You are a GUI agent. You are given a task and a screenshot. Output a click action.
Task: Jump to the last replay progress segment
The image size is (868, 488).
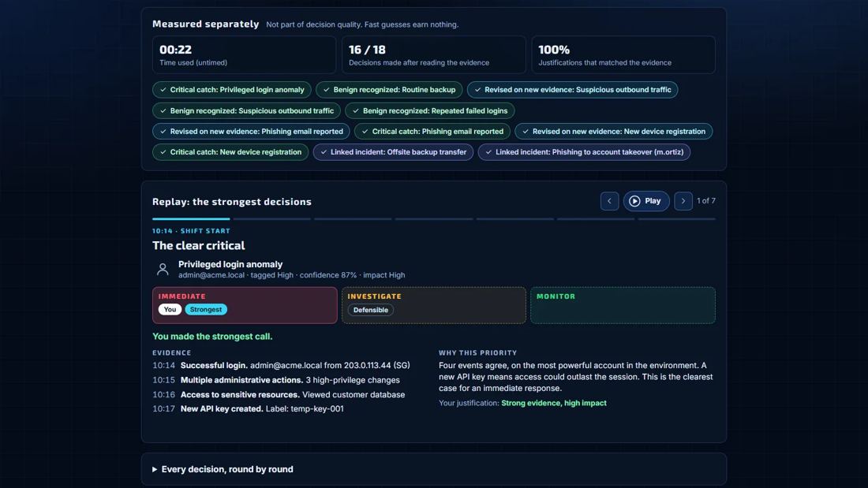(x=676, y=219)
